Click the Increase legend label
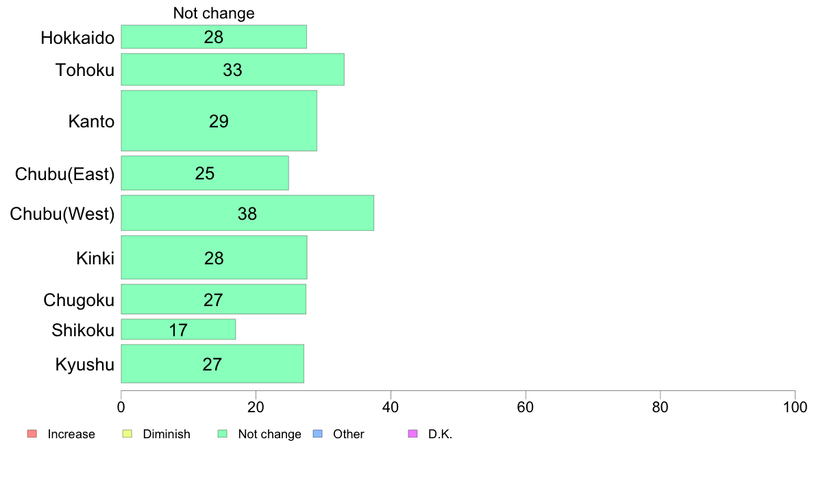Image resolution: width=814 pixels, height=504 pixels. [x=71, y=434]
